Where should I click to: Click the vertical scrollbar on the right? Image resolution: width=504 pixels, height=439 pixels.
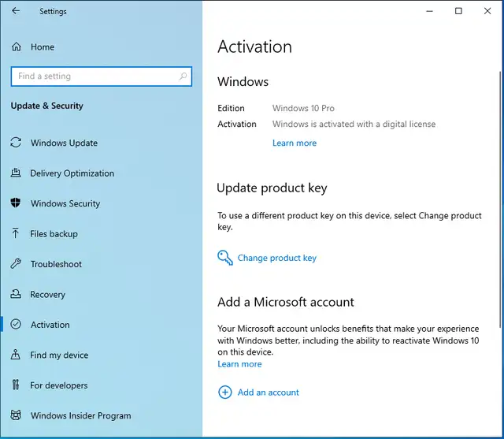(500, 199)
